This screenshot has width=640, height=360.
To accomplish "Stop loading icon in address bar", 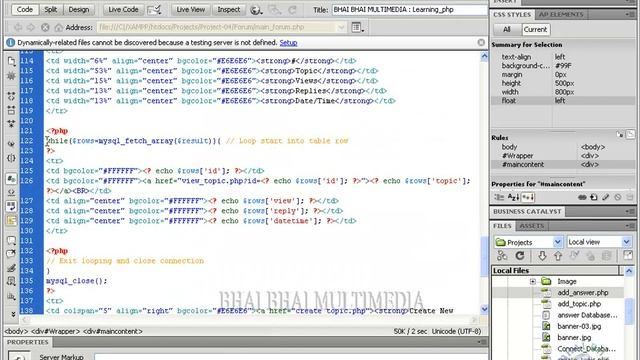I will (x=45, y=27).
